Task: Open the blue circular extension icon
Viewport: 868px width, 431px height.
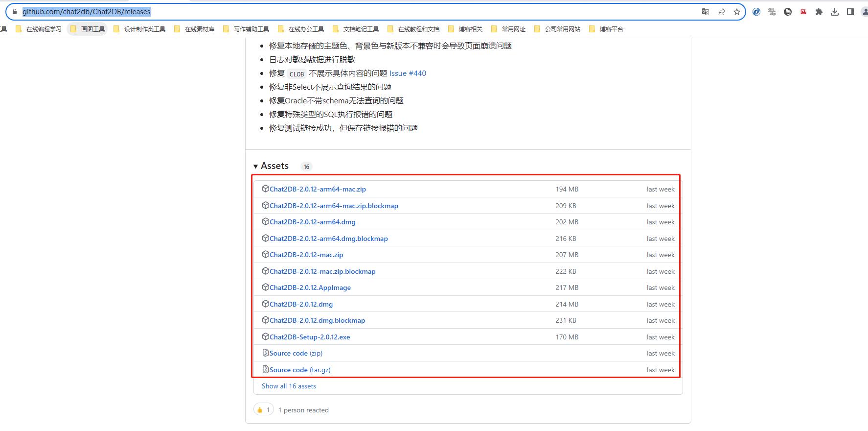Action: [x=756, y=12]
